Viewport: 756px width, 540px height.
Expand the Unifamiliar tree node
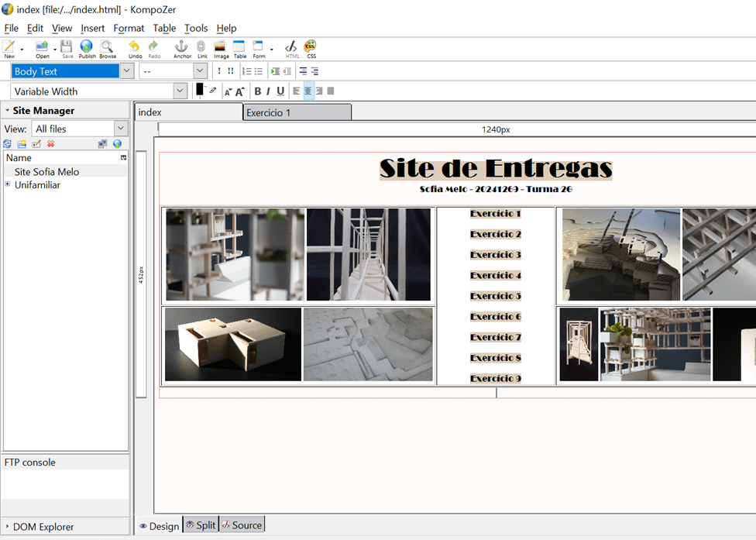point(8,185)
